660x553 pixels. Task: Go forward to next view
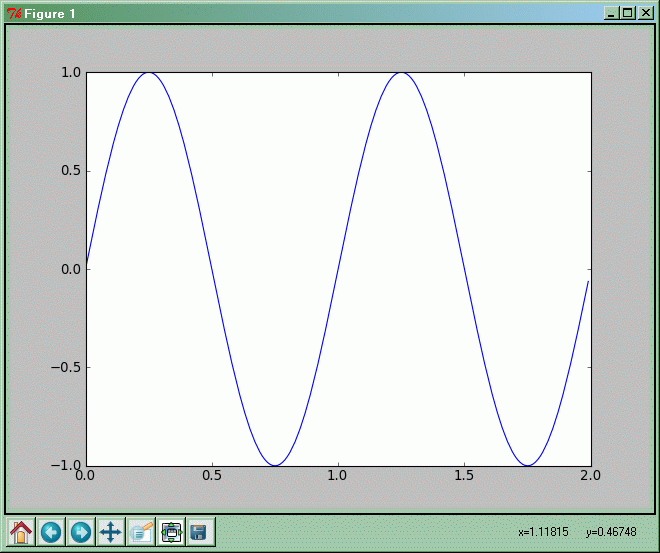click(x=81, y=532)
